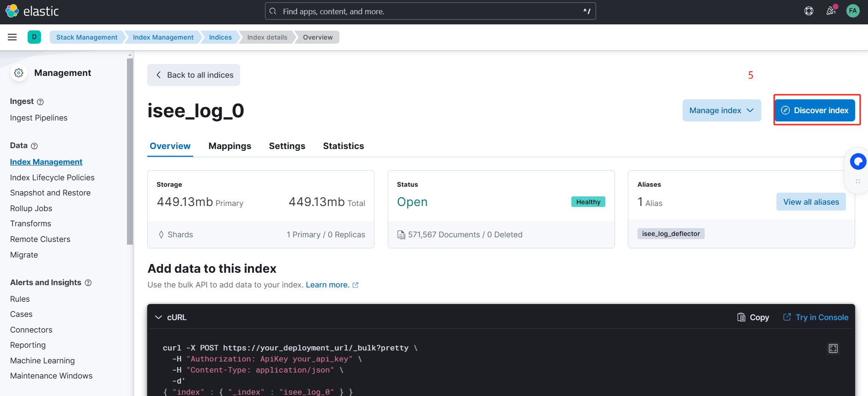Open the newsfeed notifications icon
Screen dimensions: 868x396
pos(831,11)
